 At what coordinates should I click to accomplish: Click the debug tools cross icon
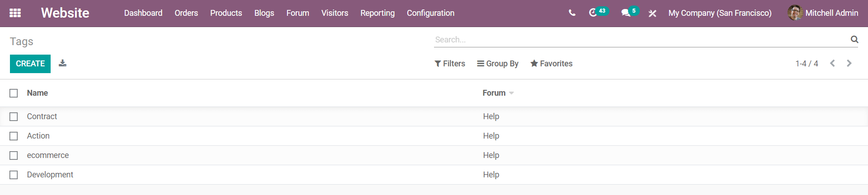[x=652, y=14]
